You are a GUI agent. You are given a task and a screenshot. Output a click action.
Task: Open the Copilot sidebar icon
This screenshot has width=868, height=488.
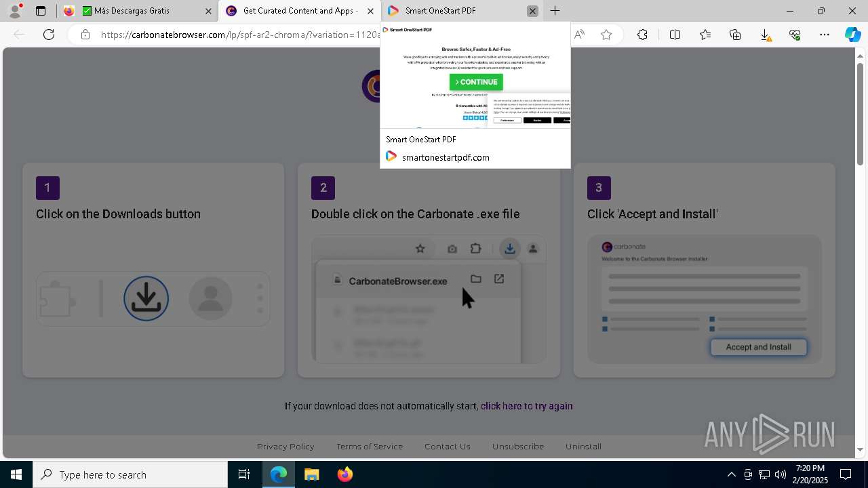(852, 35)
